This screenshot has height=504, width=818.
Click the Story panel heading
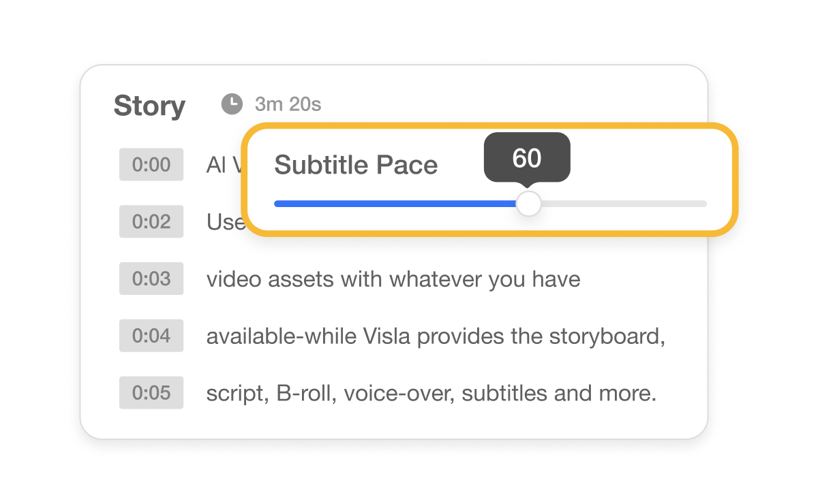[x=150, y=106]
